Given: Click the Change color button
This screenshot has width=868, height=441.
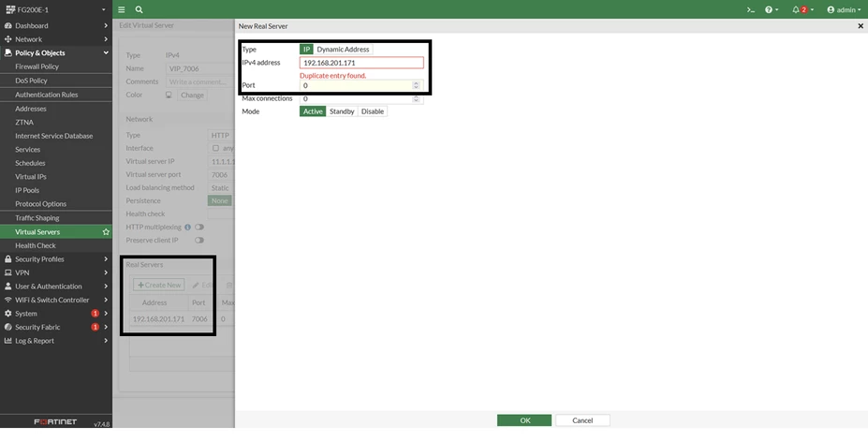Looking at the screenshot, I should tap(192, 96).
